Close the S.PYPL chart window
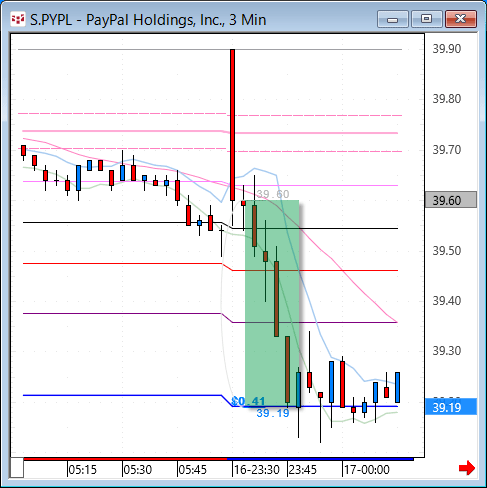 click(461, 19)
